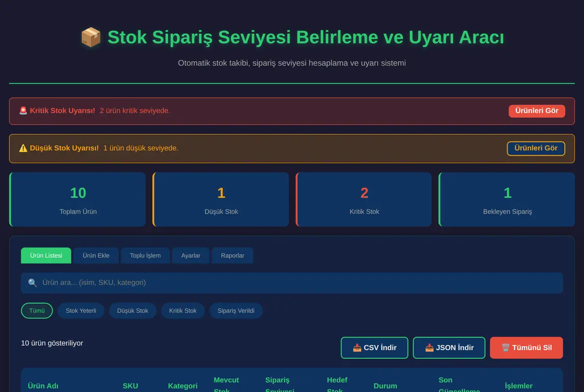584x392 pixels.
Task: Click the Bekleyen Sipariş stat card
Action: click(x=507, y=199)
